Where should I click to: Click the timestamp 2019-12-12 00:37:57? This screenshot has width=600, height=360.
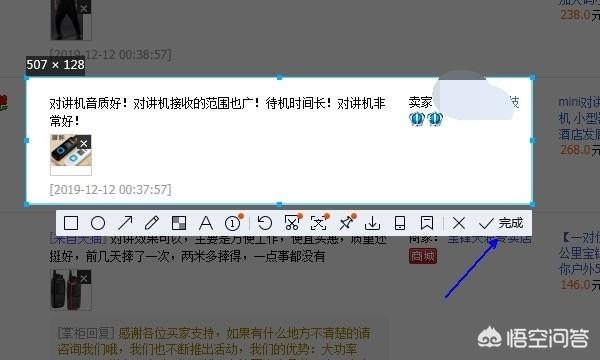(x=111, y=189)
